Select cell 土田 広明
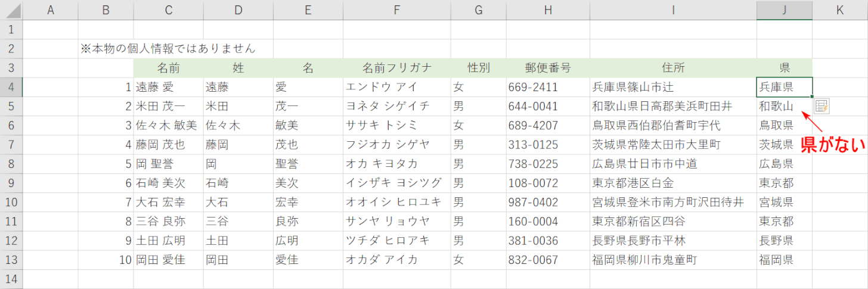 coord(168,241)
